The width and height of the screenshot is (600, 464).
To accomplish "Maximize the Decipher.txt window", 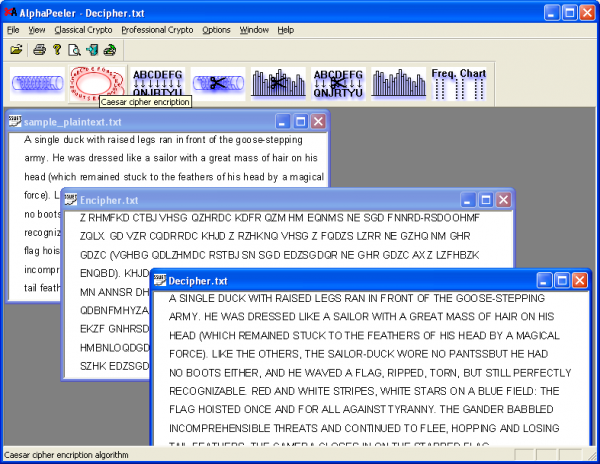I will (x=562, y=280).
